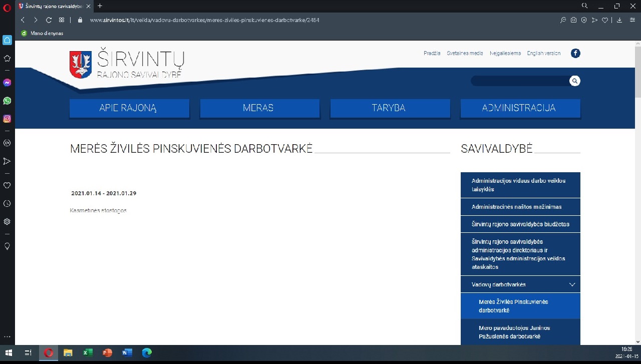Reload the current page

point(49,20)
